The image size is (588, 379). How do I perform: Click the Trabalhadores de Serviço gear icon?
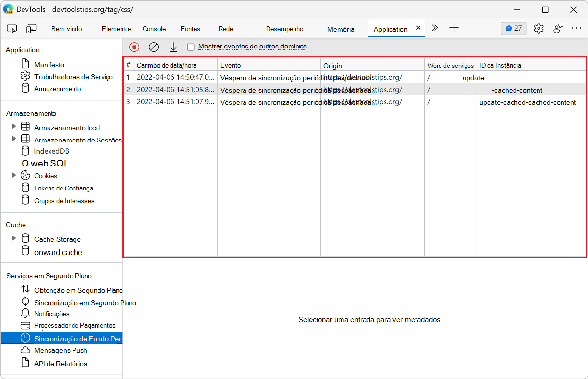[25, 76]
